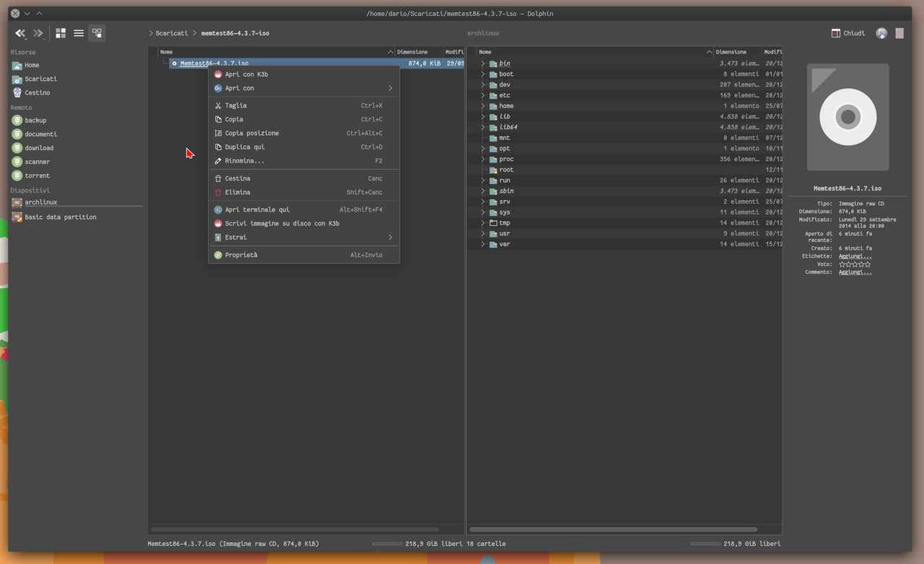Image resolution: width=924 pixels, height=564 pixels.
Task: Expand the lib folder
Action: [x=483, y=116]
